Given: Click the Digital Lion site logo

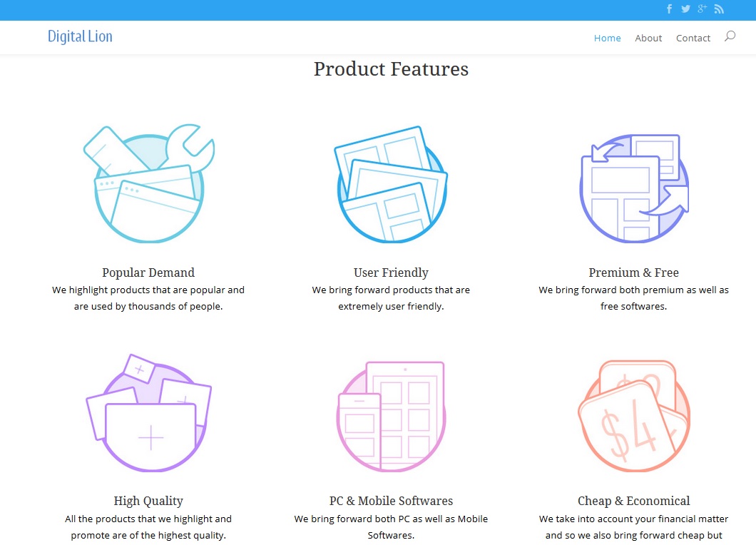Looking at the screenshot, I should click(80, 36).
